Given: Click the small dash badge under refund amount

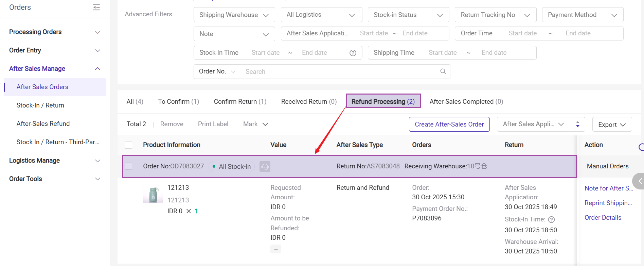Looking at the screenshot, I should click(275, 249).
